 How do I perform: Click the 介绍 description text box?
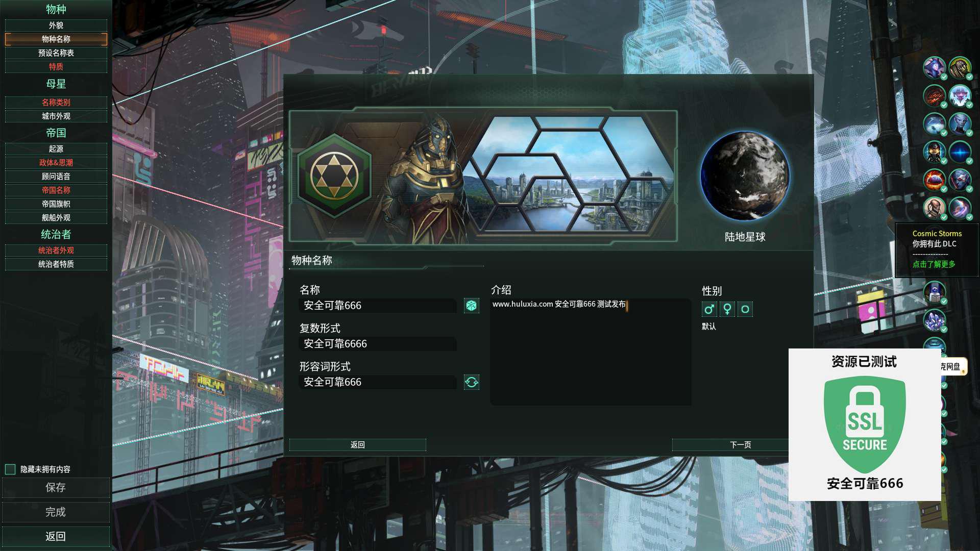pos(591,352)
